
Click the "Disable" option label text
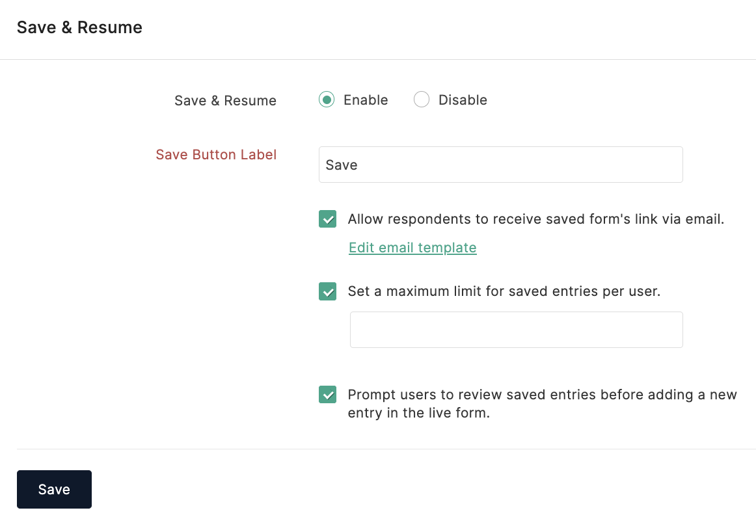coord(463,100)
